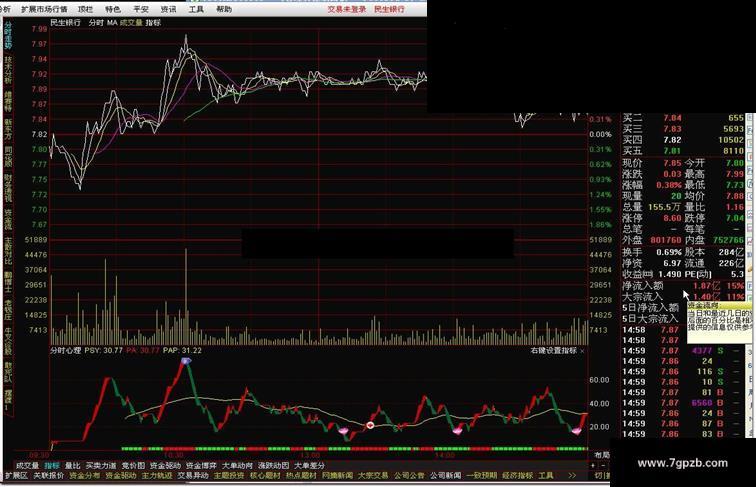
Task: Select the 主散对比 side tab
Action: [x=8, y=250]
